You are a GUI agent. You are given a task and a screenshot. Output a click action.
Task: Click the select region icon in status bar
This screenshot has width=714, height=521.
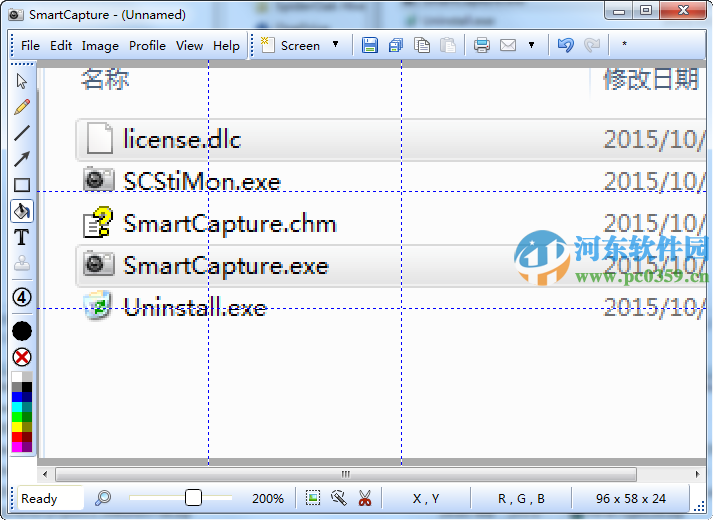point(313,498)
